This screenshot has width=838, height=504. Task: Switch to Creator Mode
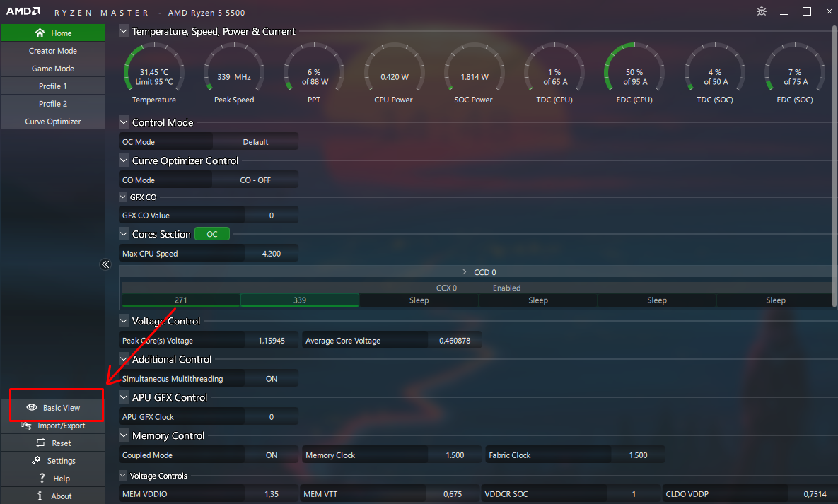(53, 50)
